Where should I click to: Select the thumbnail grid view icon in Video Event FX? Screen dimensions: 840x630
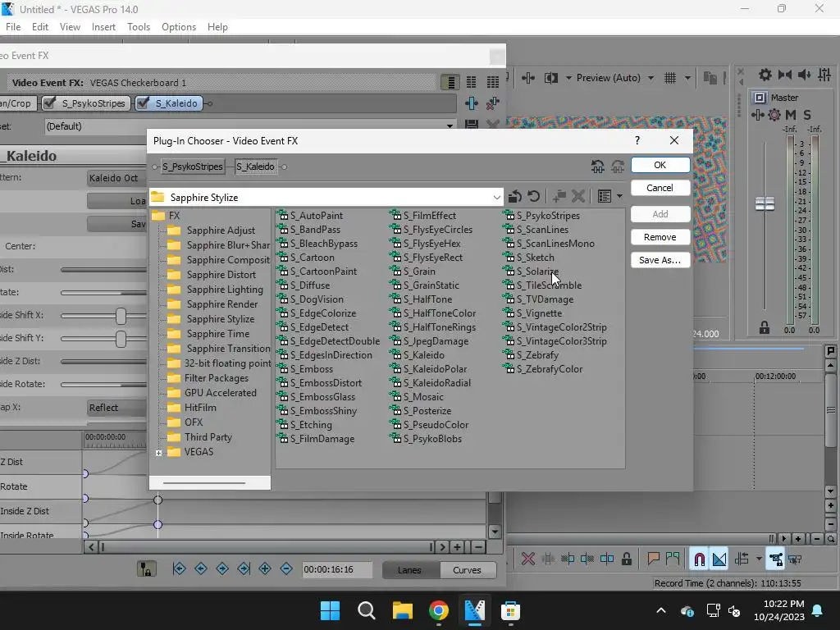tap(493, 82)
